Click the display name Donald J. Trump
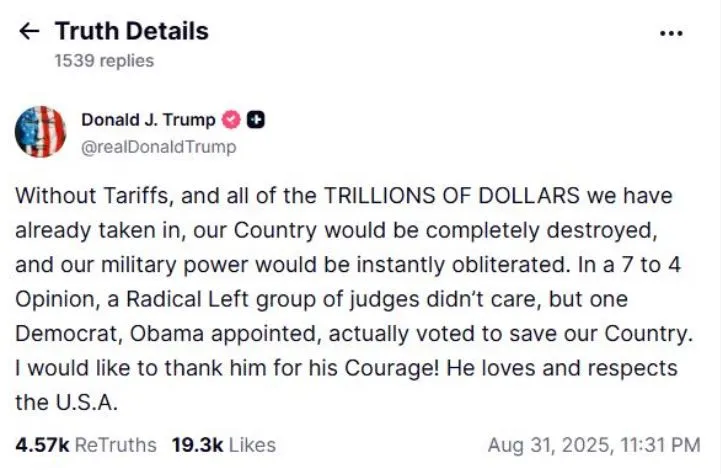Image resolution: width=721 pixels, height=474 pixels. pyautogui.click(x=148, y=120)
